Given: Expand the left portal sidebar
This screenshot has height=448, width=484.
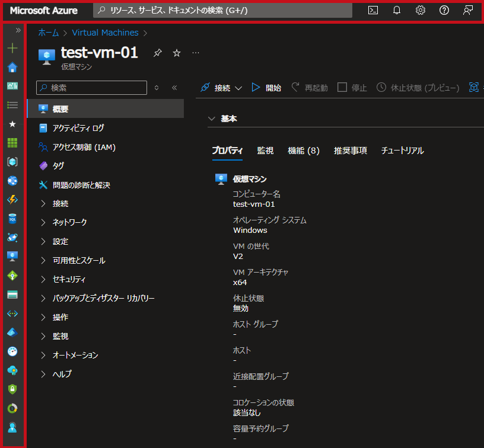Looking at the screenshot, I should [18, 30].
